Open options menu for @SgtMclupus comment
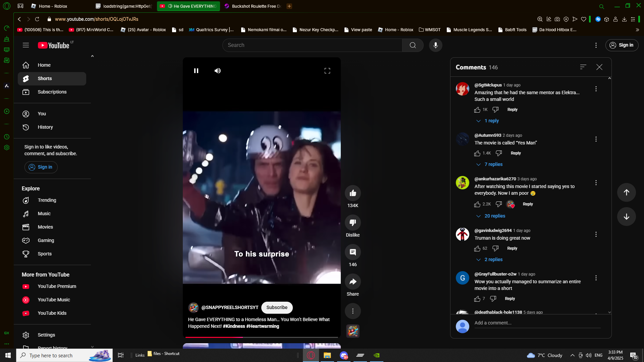The height and width of the screenshot is (362, 644). pyautogui.click(x=596, y=89)
